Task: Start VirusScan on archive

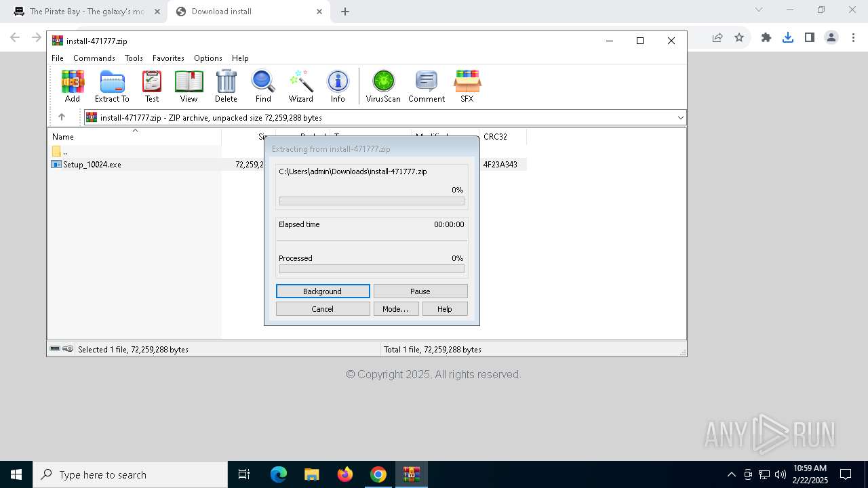Action: 383,86
